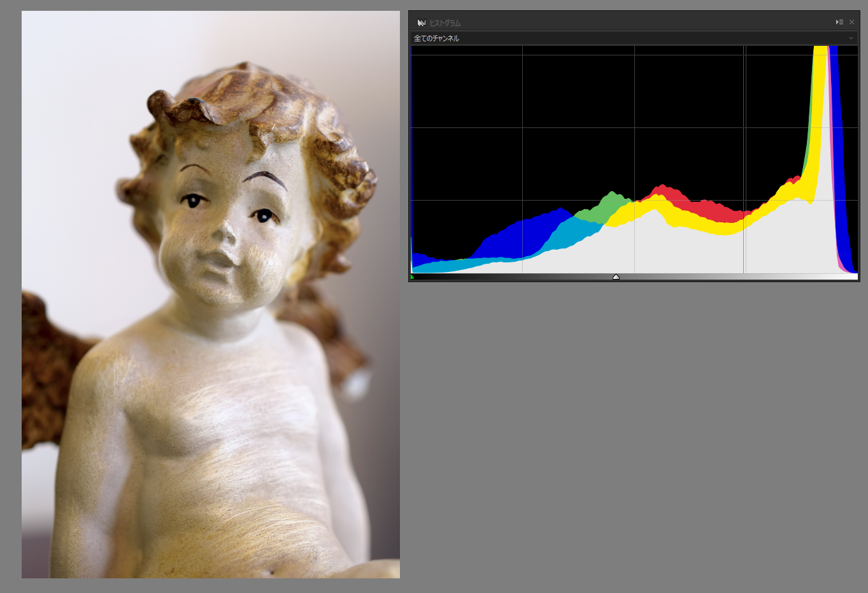Click the histogram icon beside ヒストグラム title
The width and height of the screenshot is (868, 593).
click(x=421, y=23)
